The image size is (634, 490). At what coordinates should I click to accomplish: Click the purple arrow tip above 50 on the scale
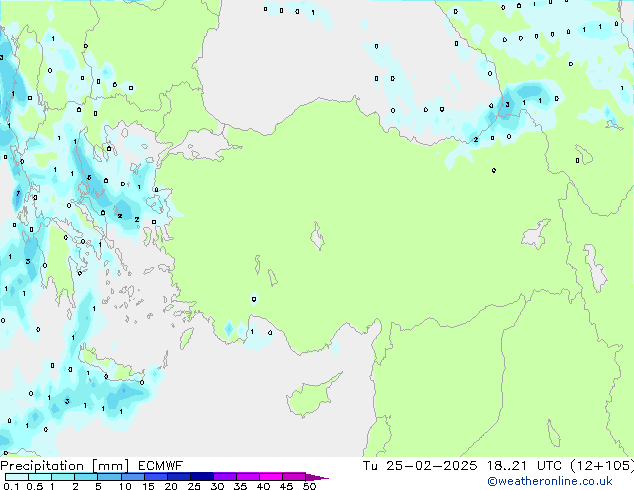pos(317,477)
